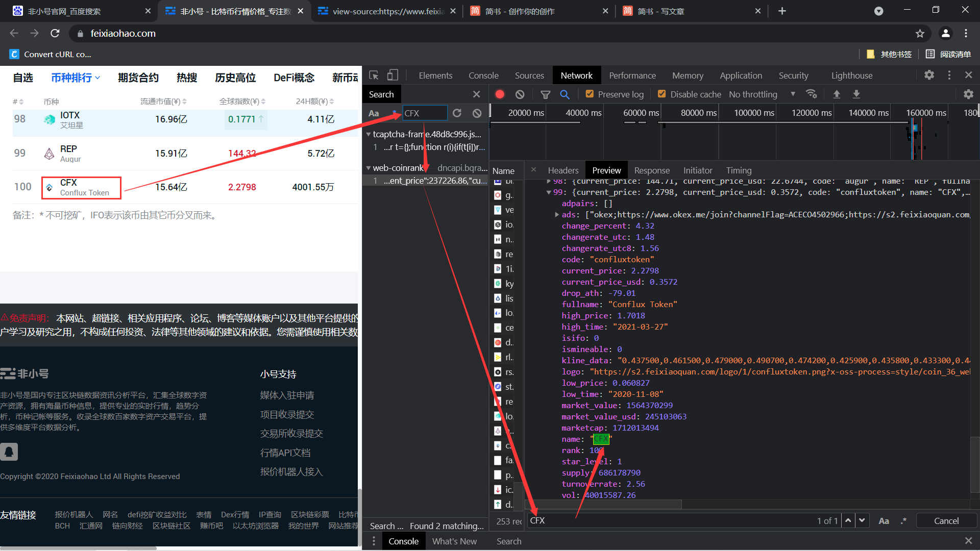The height and width of the screenshot is (551, 980).
Task: Refresh the search results icon
Action: pyautogui.click(x=457, y=113)
